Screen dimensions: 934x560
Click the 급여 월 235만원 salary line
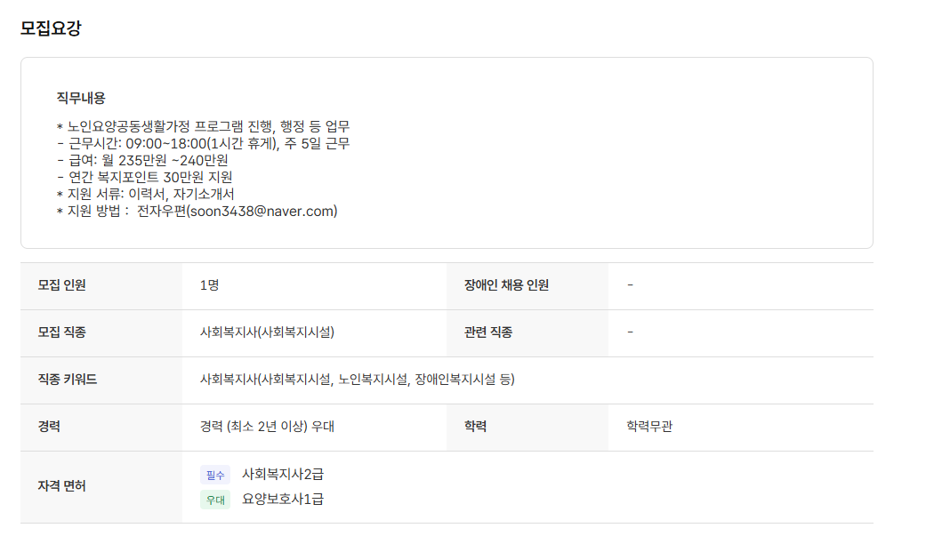[x=142, y=160]
